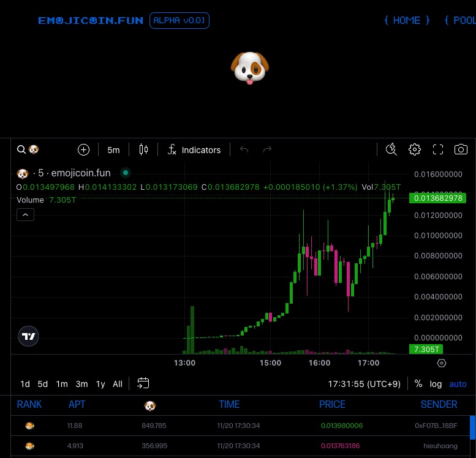The height and width of the screenshot is (458, 476).
Task: Click the APT value 11.88
Action: pyautogui.click(x=75, y=426)
